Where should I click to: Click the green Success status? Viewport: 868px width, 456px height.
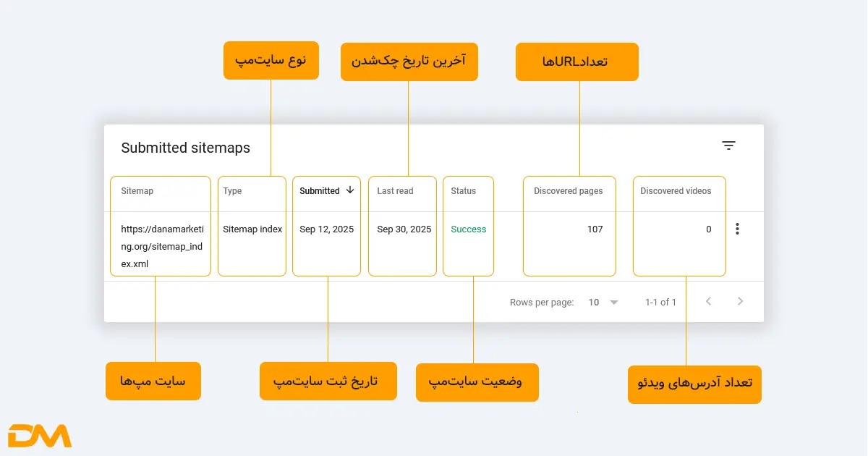click(x=469, y=229)
